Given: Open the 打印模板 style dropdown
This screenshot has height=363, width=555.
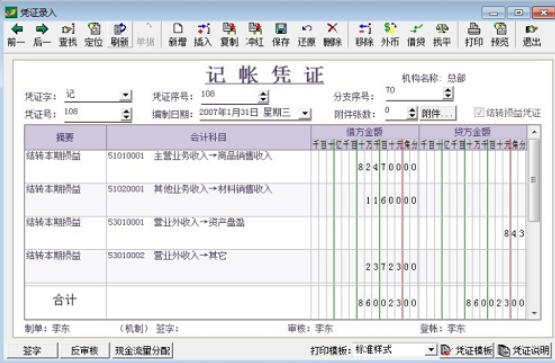Looking at the screenshot, I should (431, 350).
